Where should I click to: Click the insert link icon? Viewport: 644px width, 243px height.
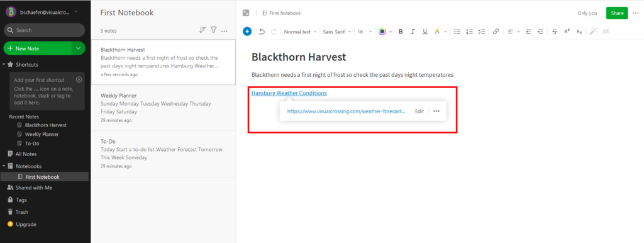(x=496, y=31)
